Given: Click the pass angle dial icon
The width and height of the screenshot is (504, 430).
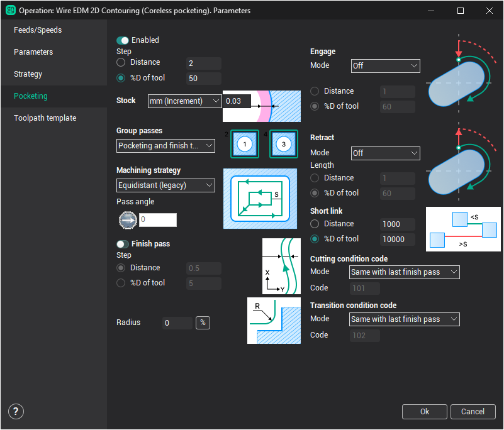Looking at the screenshot, I should point(128,220).
